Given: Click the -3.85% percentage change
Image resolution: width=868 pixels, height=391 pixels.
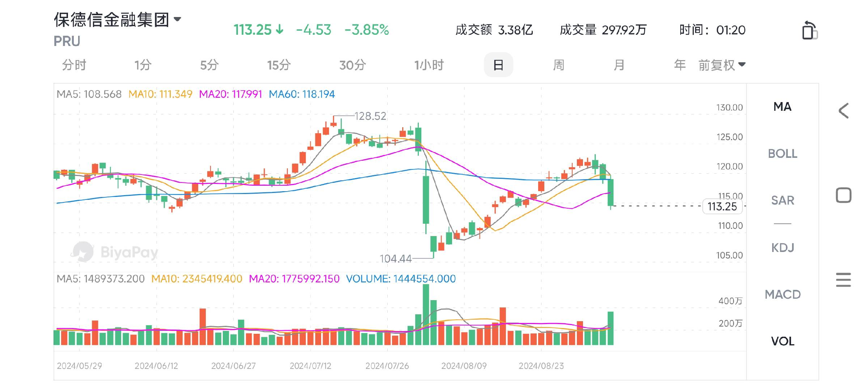Looking at the screenshot, I should [x=367, y=30].
